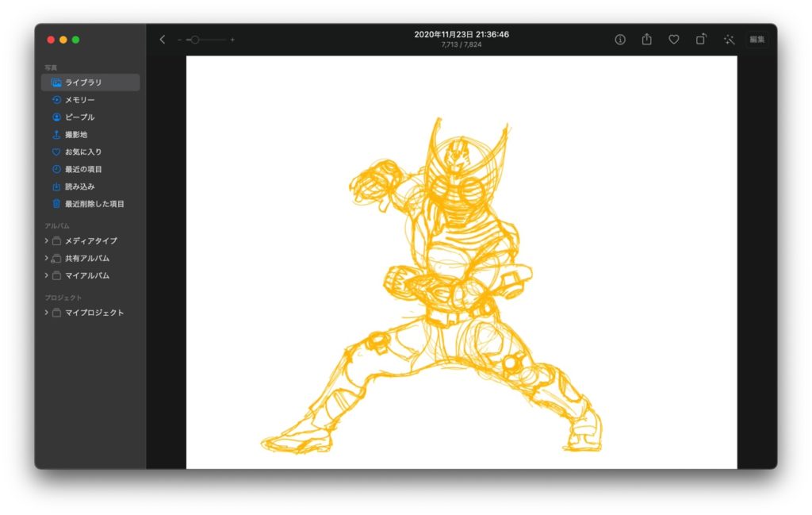
Task: Minimize the window with yellow button
Action: click(x=63, y=40)
